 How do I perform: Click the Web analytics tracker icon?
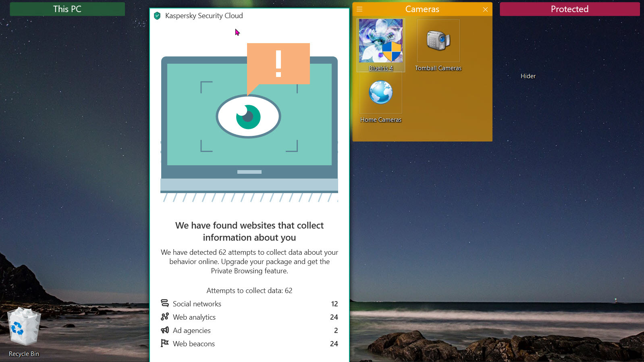(165, 316)
